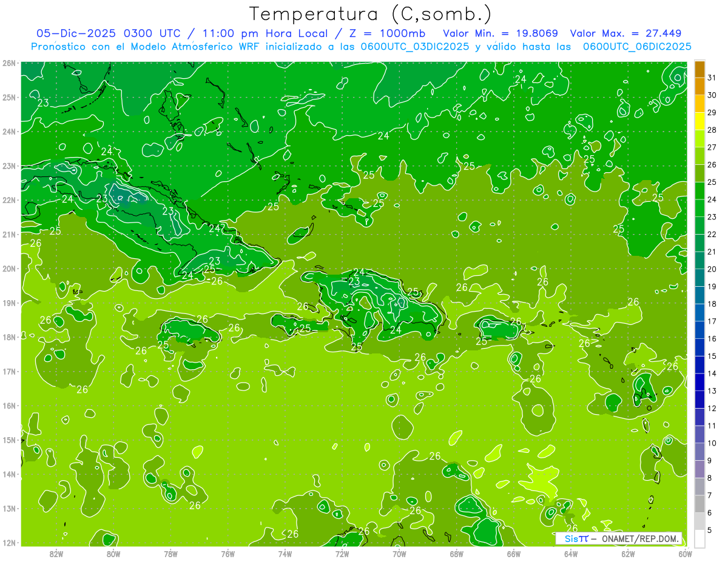
Task: Click the 80W longitude axis label
Action: 113,554
